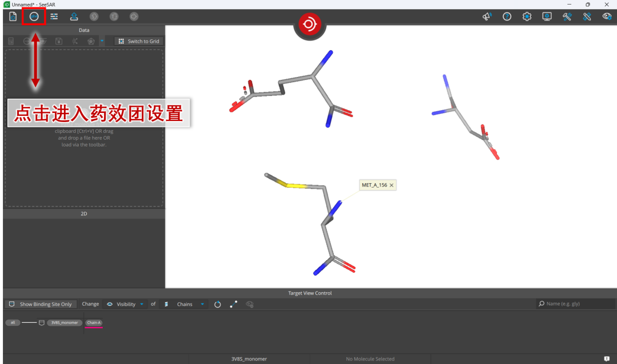
Task: Click the grayed-out brackets mode icon
Action: (114, 17)
